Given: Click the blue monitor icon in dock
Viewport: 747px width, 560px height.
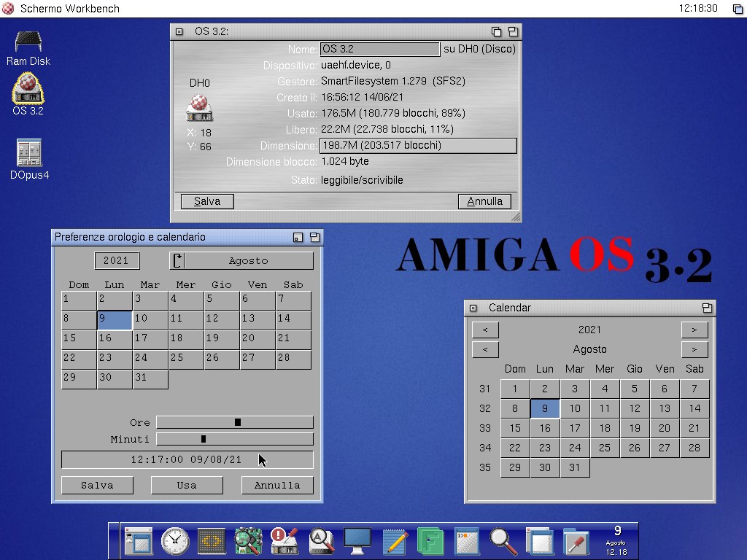Looking at the screenshot, I should tap(357, 541).
